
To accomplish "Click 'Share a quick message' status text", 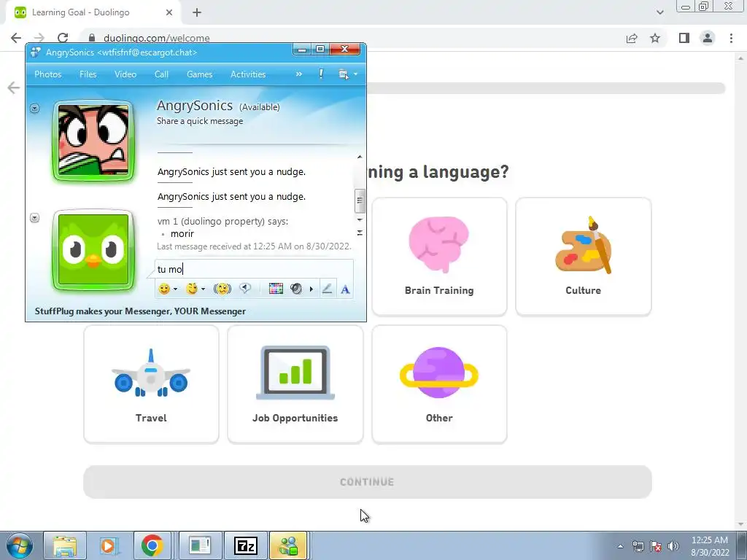I will 200,121.
